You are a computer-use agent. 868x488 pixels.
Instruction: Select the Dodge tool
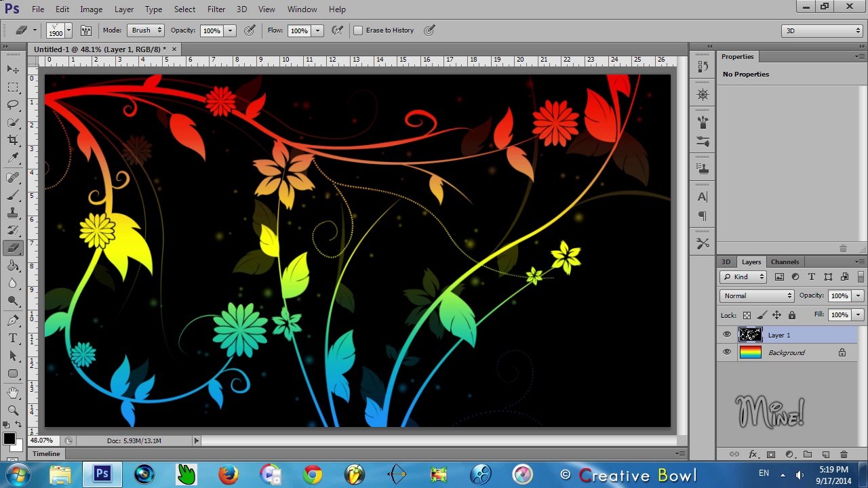[x=13, y=301]
